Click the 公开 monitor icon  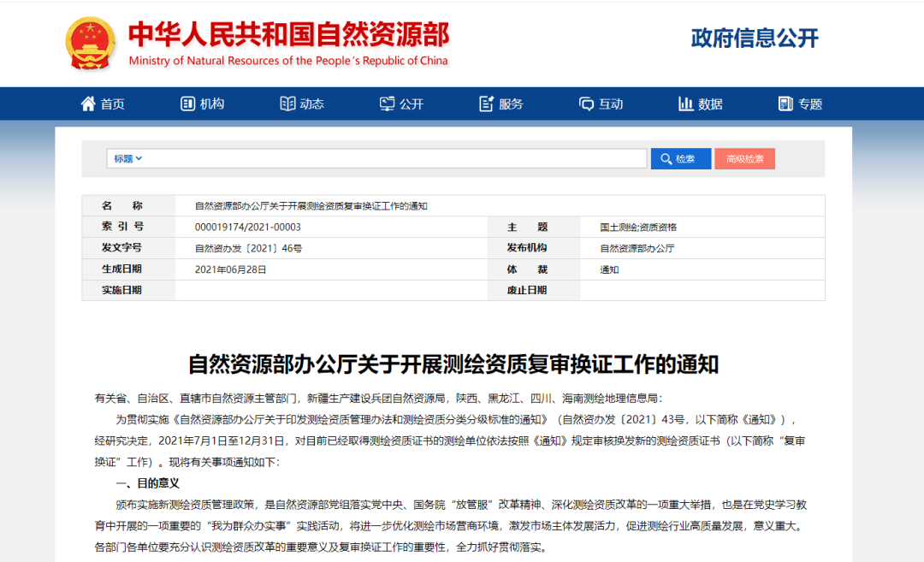pos(388,104)
